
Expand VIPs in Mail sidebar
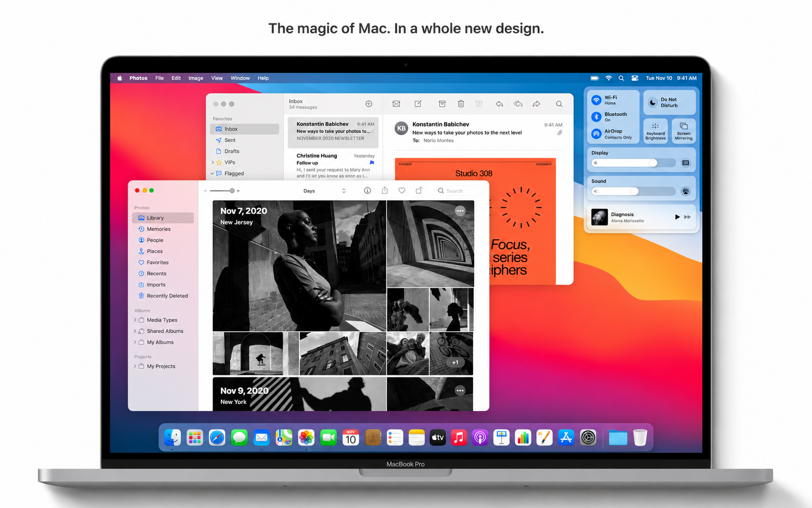(212, 162)
